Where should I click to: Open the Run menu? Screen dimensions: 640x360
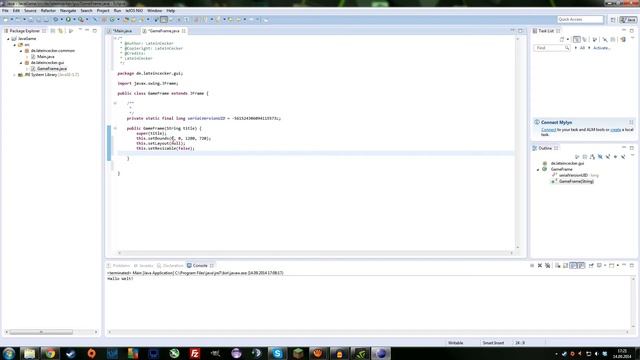117,11
